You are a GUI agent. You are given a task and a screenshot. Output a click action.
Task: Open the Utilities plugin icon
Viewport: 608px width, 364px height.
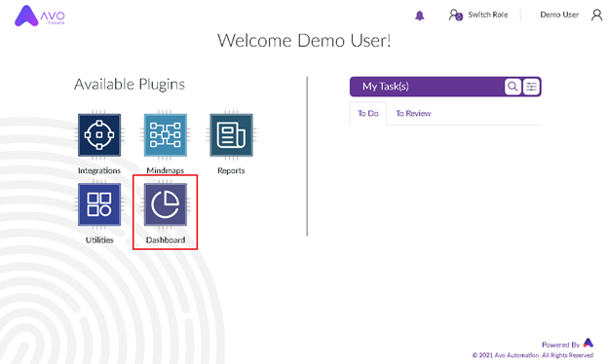(x=99, y=204)
